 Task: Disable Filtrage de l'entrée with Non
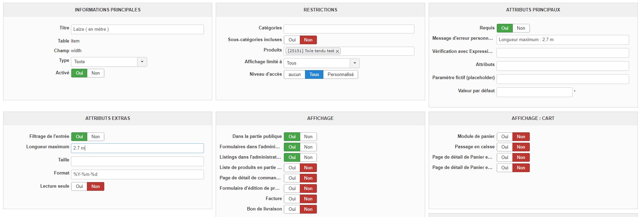click(96, 137)
